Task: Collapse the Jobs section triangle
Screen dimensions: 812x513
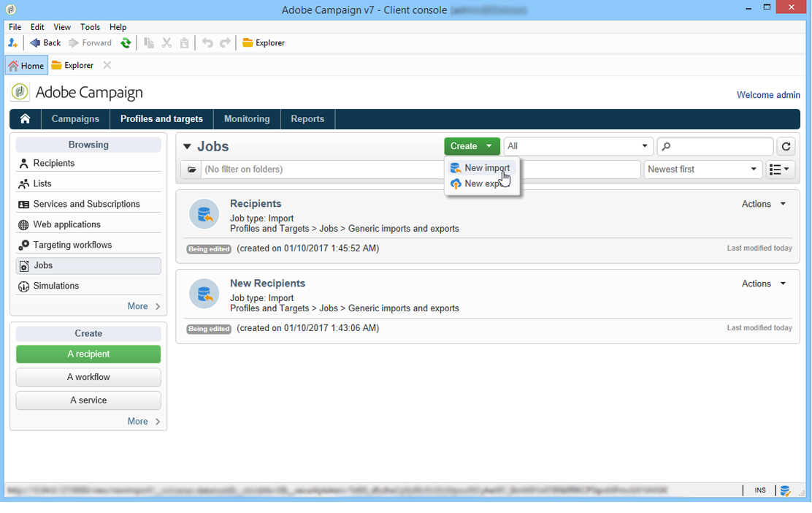Action: point(187,147)
